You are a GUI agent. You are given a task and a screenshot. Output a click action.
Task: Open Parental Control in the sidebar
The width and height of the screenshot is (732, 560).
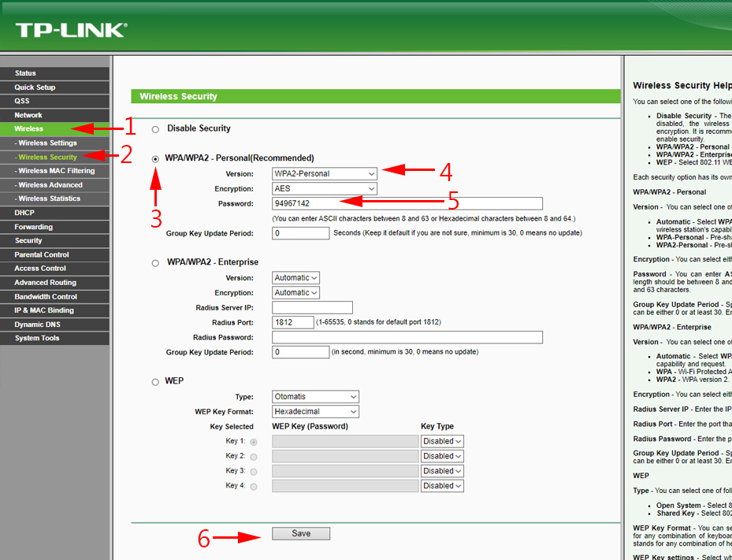point(42,254)
